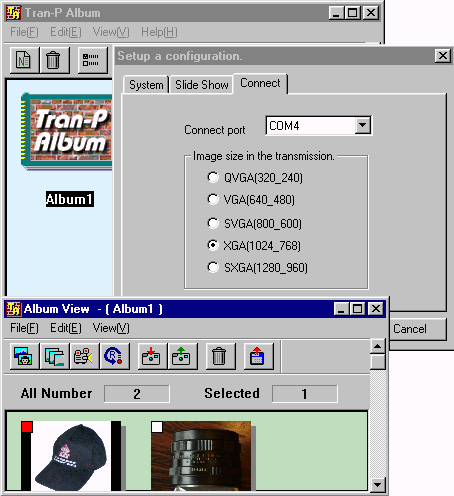Toggle the white selection marker on the lens thumbnail
This screenshot has height=496, width=454.
tap(157, 427)
